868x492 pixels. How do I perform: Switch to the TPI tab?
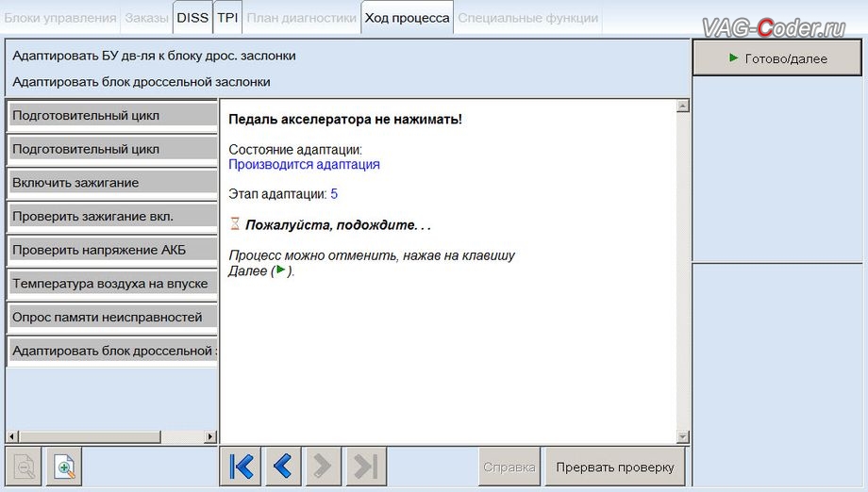point(227,18)
